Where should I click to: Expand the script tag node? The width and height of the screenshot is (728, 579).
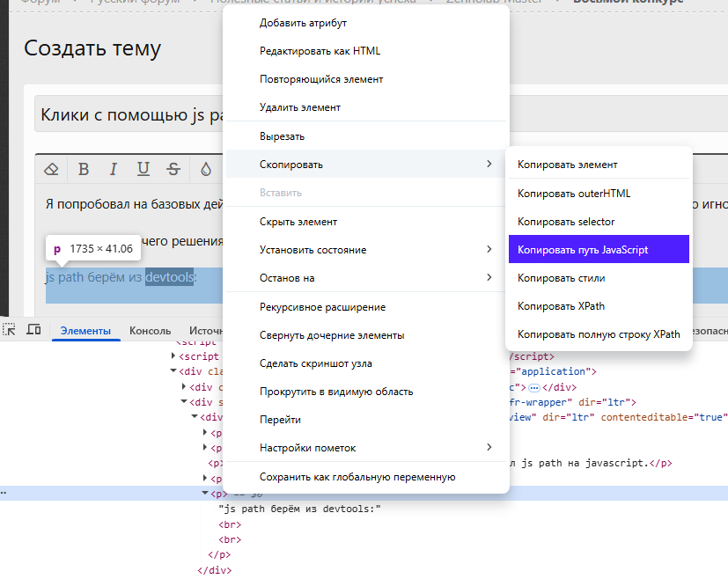coord(173,356)
